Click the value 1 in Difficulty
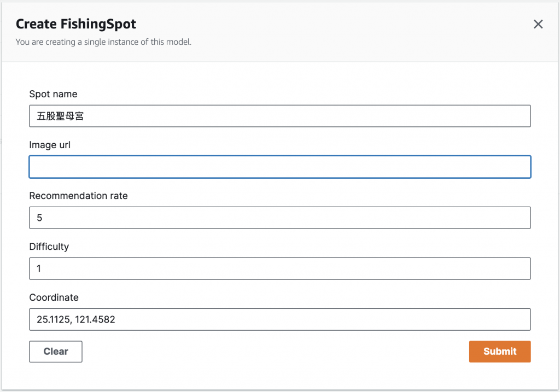The height and width of the screenshot is (392, 560). coord(39,268)
